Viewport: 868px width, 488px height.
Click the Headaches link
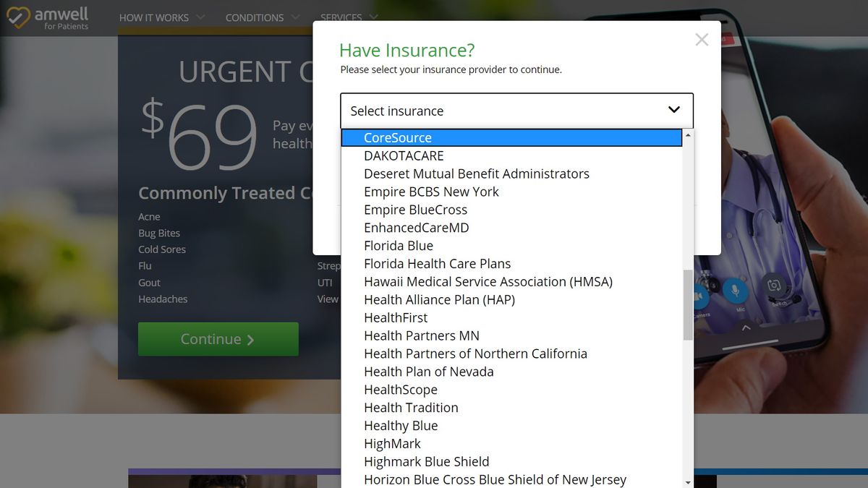pyautogui.click(x=162, y=299)
